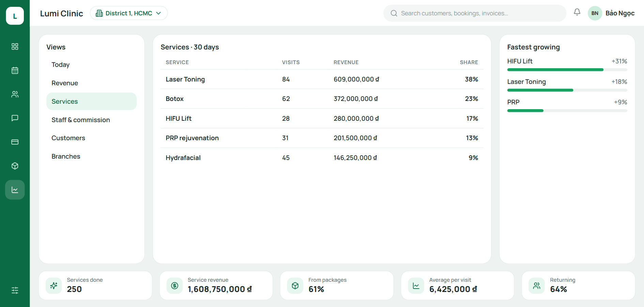Open the customers people icon in sidebar

tap(15, 94)
